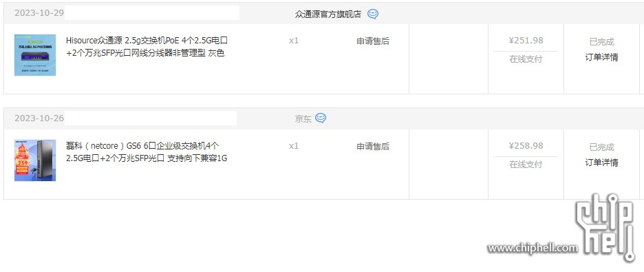Click the ¥251.98 price

tap(526, 40)
